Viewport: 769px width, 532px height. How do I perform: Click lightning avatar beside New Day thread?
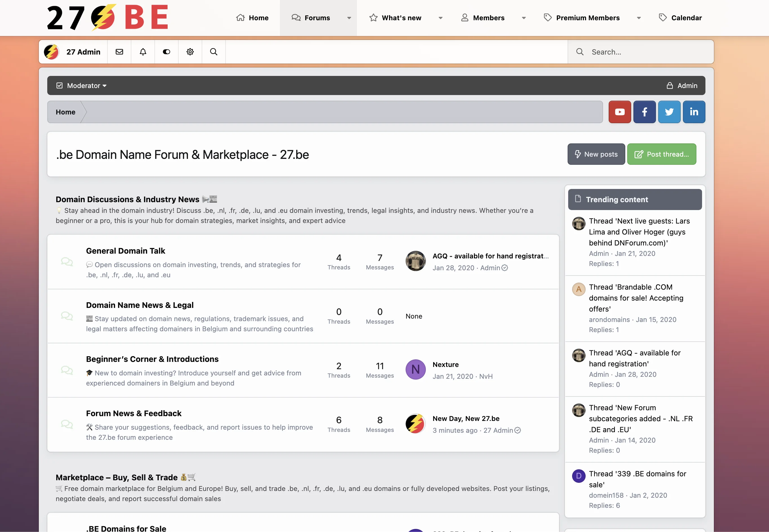(415, 424)
